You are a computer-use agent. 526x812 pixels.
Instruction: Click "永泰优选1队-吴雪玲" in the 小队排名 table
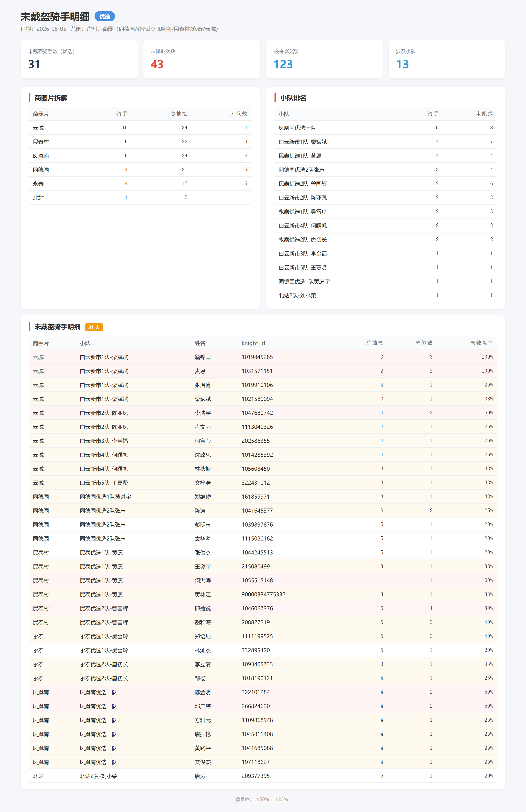tap(303, 212)
